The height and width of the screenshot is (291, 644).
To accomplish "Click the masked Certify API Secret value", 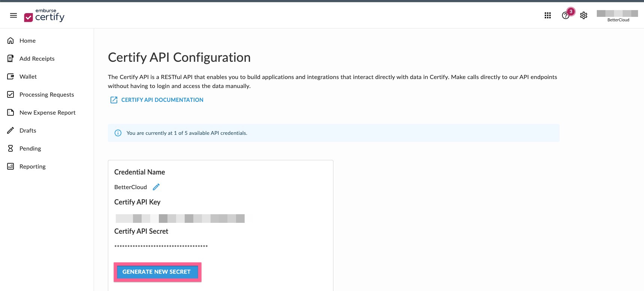I will click(x=161, y=246).
